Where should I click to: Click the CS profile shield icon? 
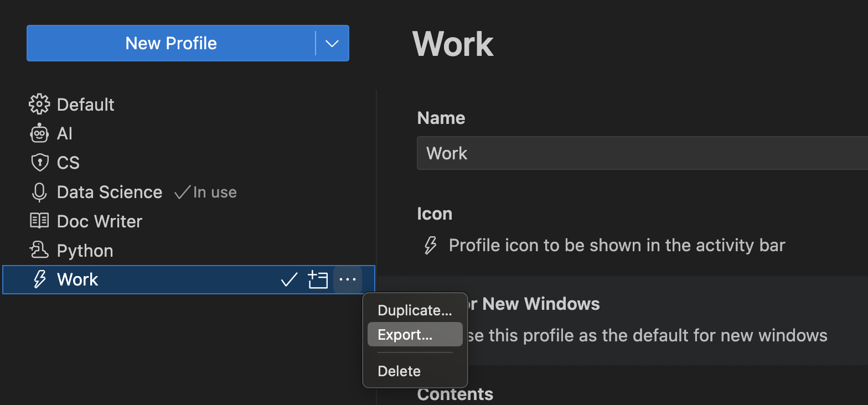click(x=39, y=163)
